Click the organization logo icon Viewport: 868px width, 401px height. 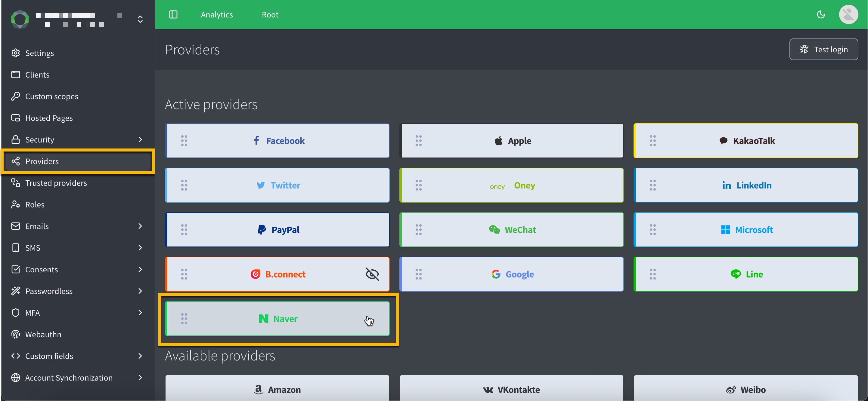coord(20,19)
